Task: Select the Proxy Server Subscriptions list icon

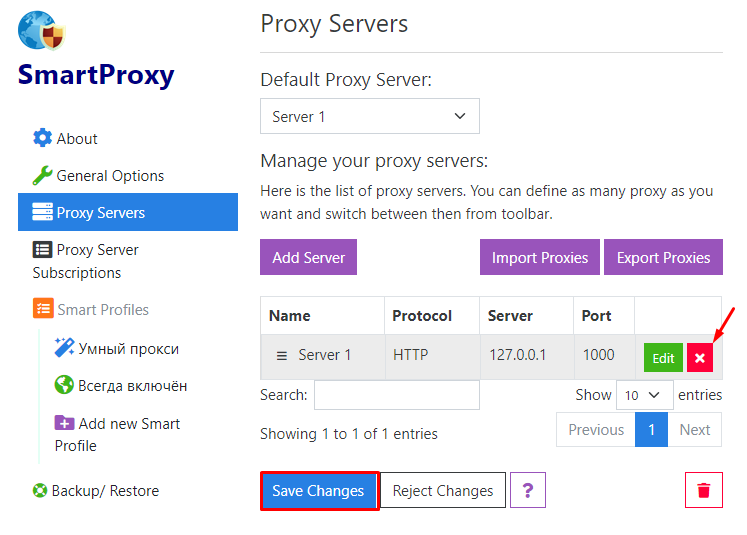Action: point(42,250)
